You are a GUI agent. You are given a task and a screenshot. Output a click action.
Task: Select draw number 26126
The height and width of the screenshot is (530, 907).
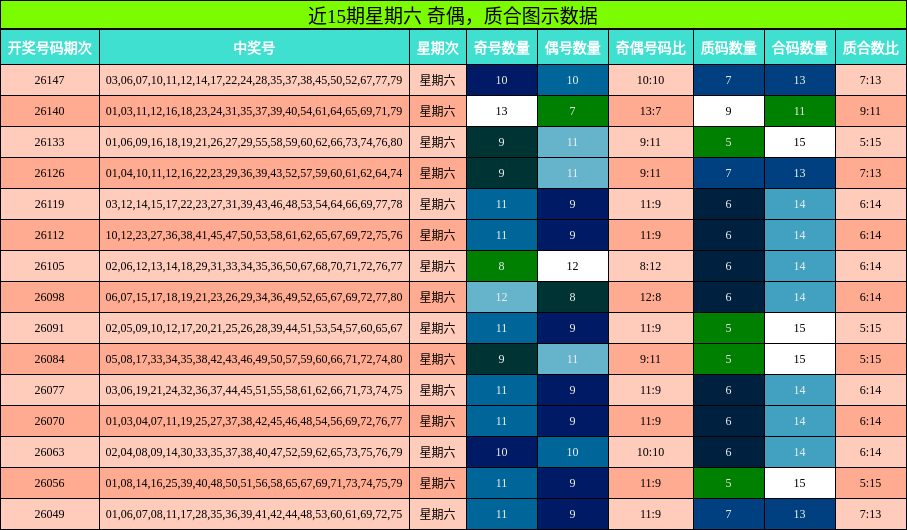[x=50, y=173]
